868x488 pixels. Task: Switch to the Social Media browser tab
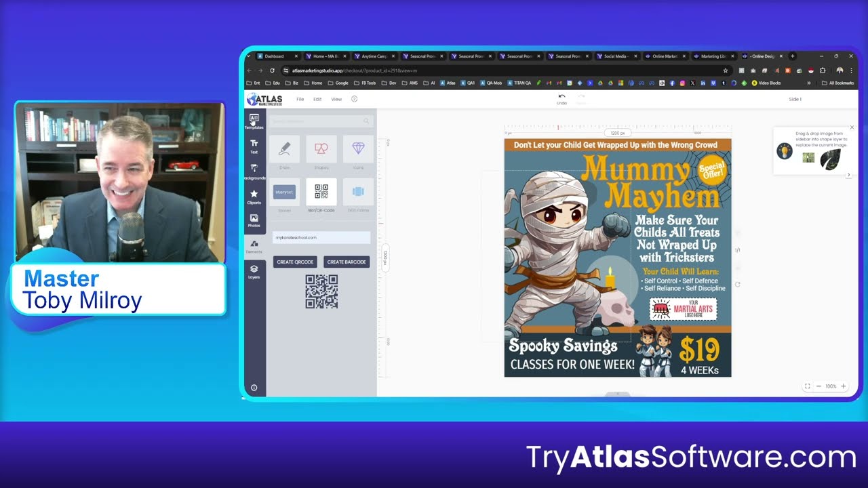point(616,56)
